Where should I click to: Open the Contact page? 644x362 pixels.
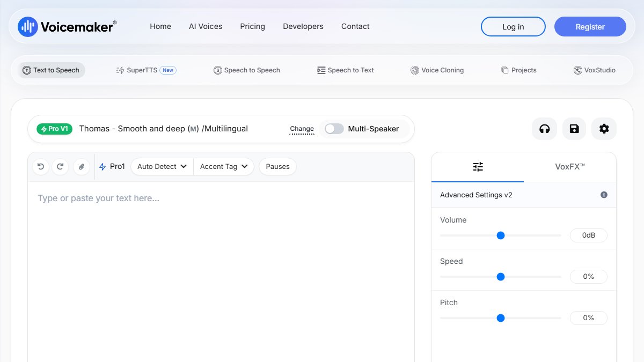tap(355, 26)
